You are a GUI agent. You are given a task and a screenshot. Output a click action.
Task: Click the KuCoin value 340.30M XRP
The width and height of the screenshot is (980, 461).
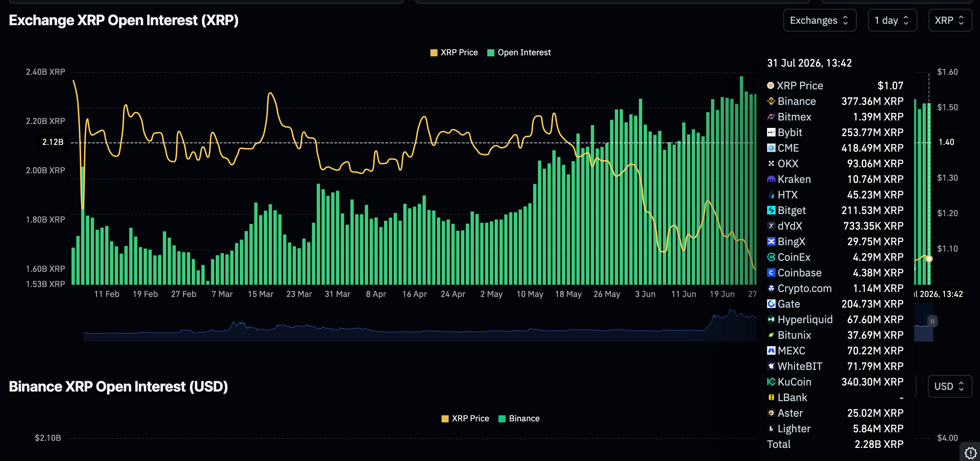click(x=872, y=382)
